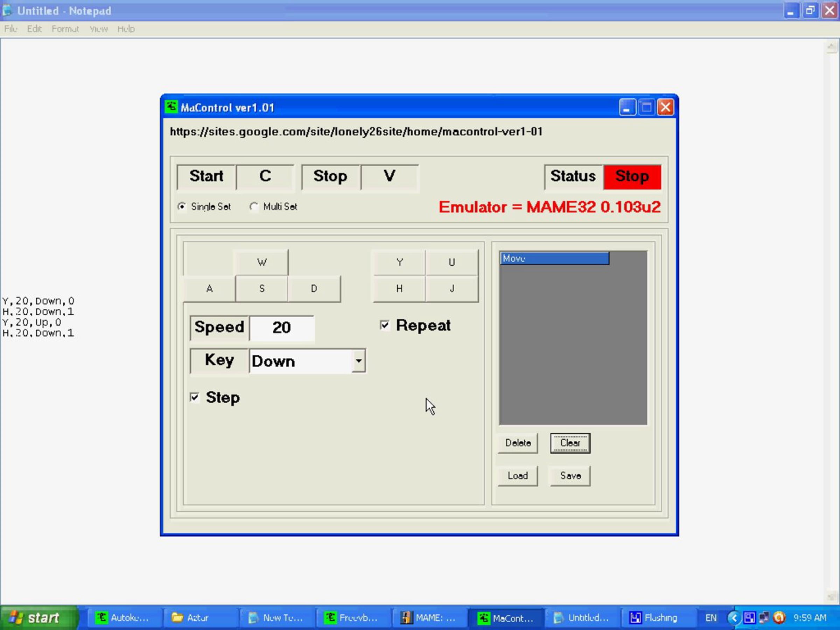Viewport: 840px width, 630px height.
Task: Click the V hotkey field beside Stop
Action: coord(390,177)
